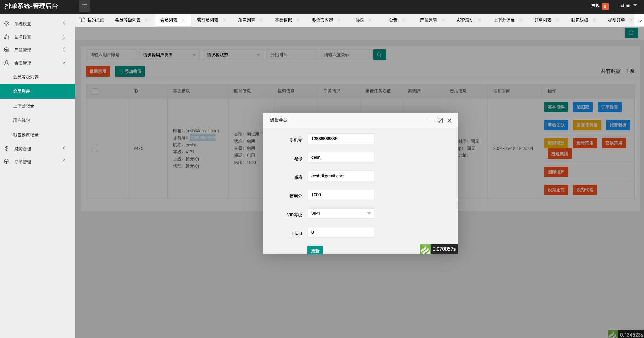Maximize the 编辑会员 dialog
The width and height of the screenshot is (644, 338).
coord(440,121)
